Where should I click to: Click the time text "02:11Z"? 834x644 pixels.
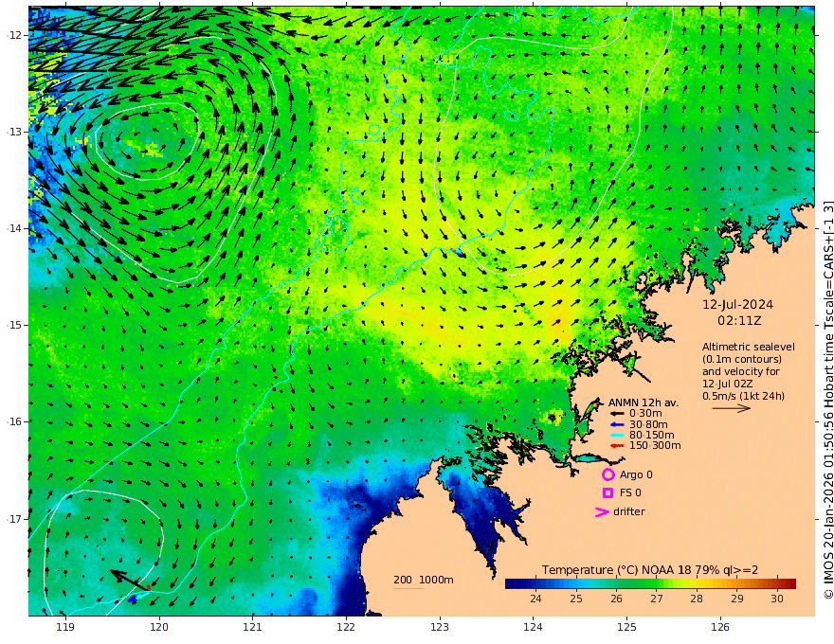[x=739, y=321]
